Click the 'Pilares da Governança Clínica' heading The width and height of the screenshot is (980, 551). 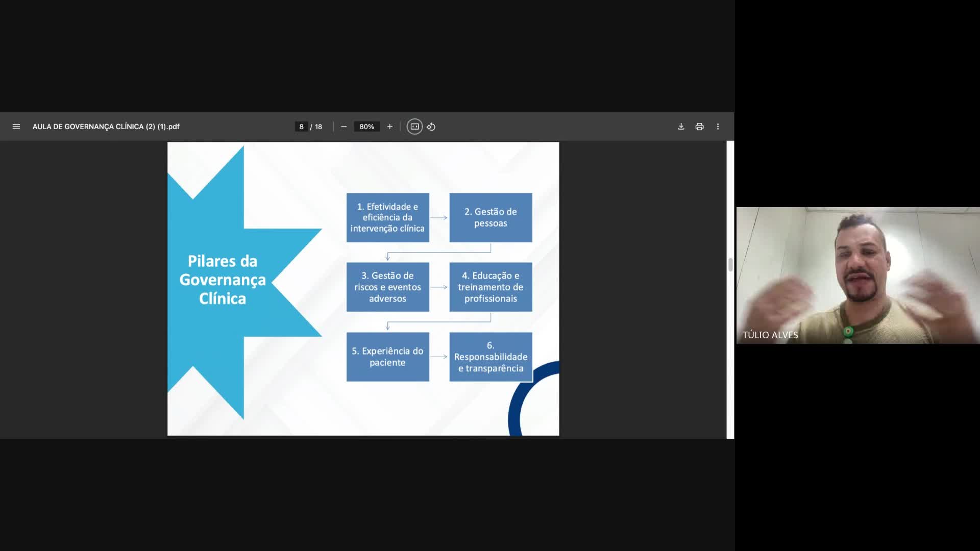(x=223, y=280)
